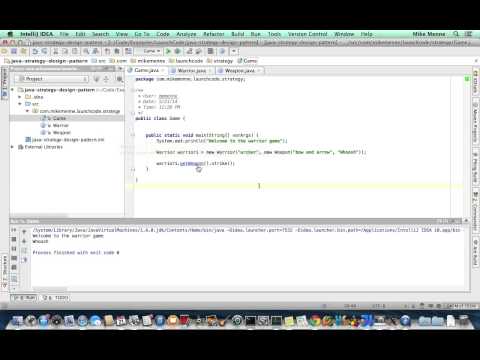Hide the Project tool window
480x360 pixels.
point(121,69)
